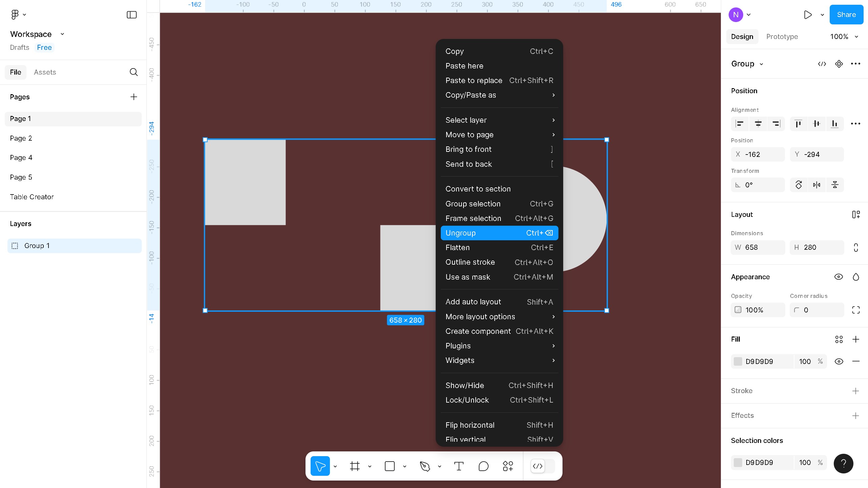
Task: Click the D9D9D9 fill color swatch
Action: [x=738, y=361]
